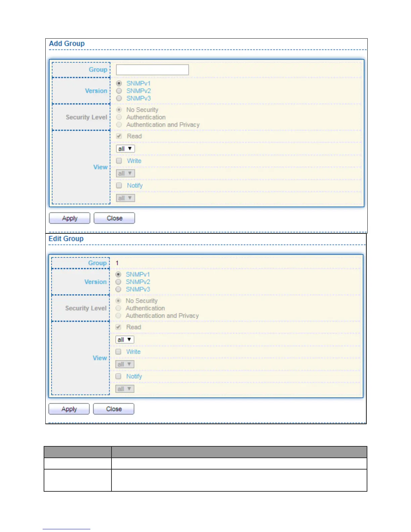
Task: Click the Add Group heading
Action: [67, 44]
